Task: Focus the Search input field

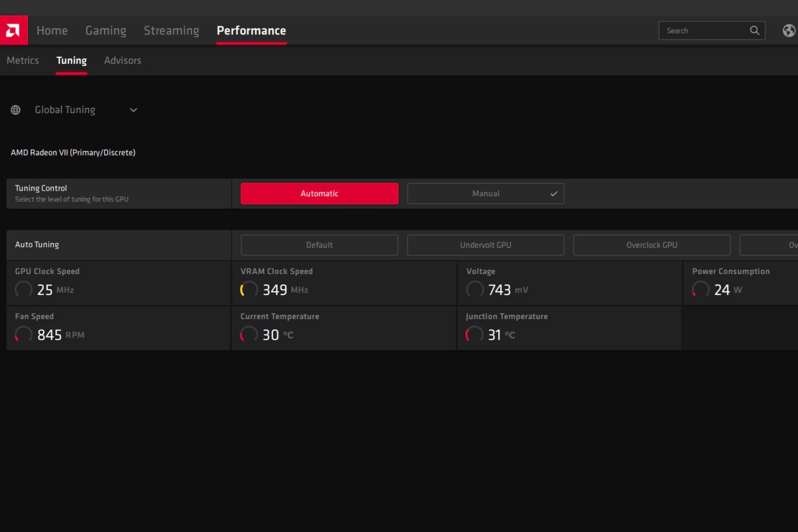Action: coord(711,31)
